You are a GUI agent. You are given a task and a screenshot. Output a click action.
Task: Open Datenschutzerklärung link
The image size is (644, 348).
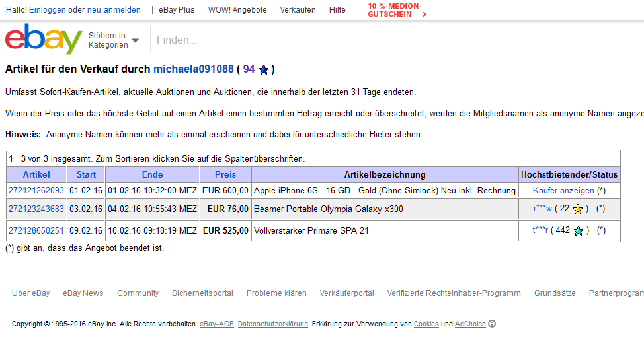(x=272, y=324)
